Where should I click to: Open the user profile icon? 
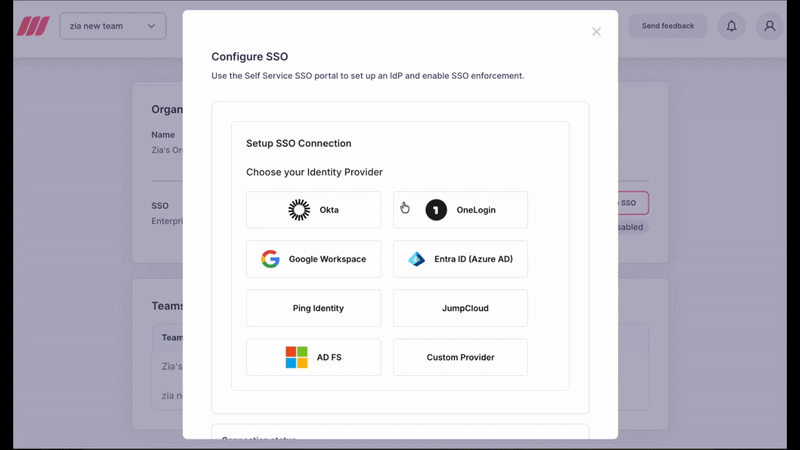click(x=769, y=26)
